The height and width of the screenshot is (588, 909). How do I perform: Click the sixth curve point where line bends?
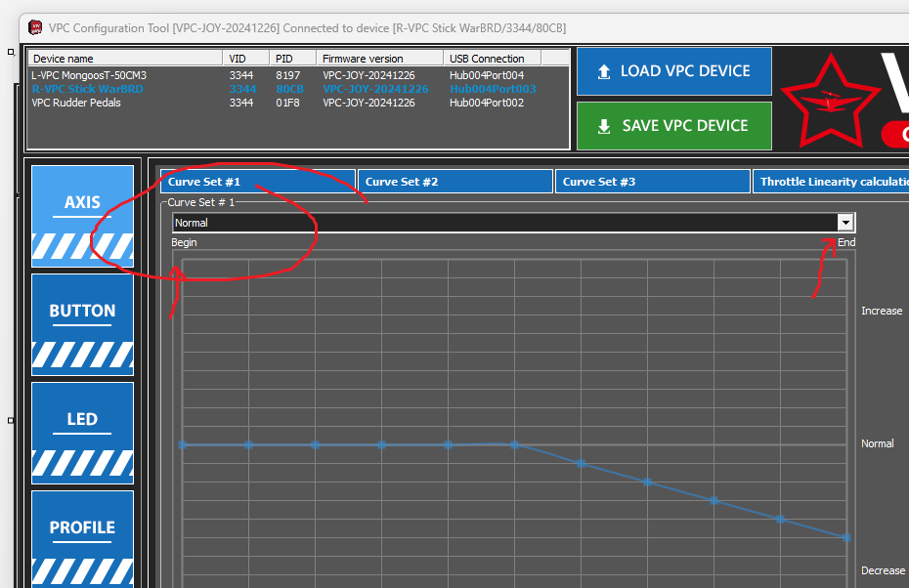coord(515,445)
